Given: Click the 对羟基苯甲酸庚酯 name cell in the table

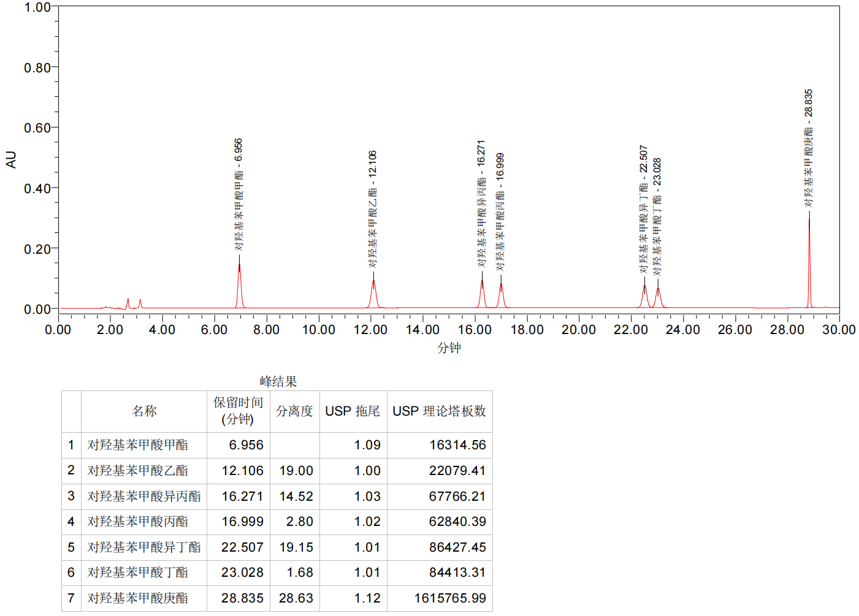Looking at the screenshot, I should (138, 598).
